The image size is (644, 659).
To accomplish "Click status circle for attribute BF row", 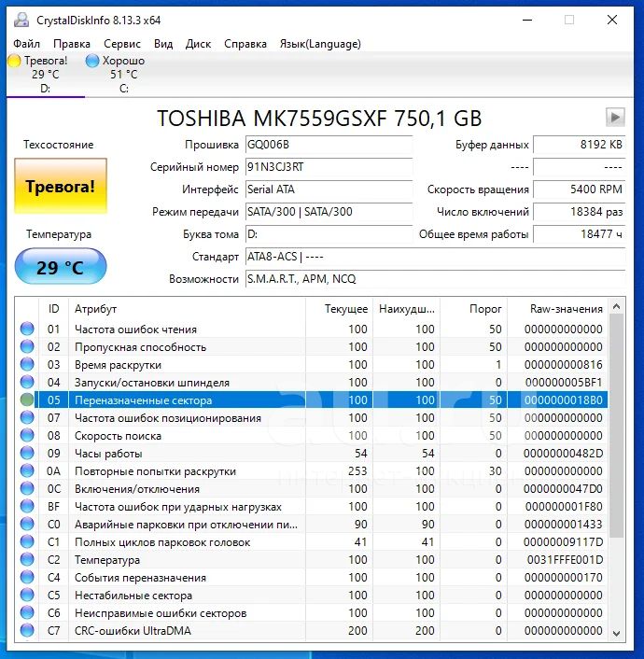I will point(27,506).
